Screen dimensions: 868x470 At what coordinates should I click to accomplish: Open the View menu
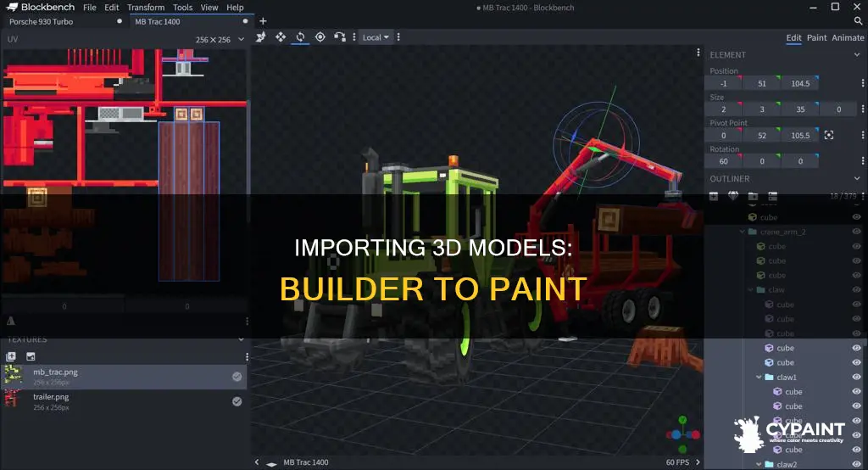(209, 7)
